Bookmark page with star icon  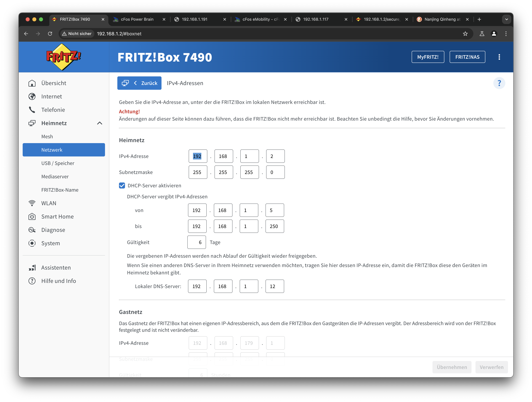(465, 34)
